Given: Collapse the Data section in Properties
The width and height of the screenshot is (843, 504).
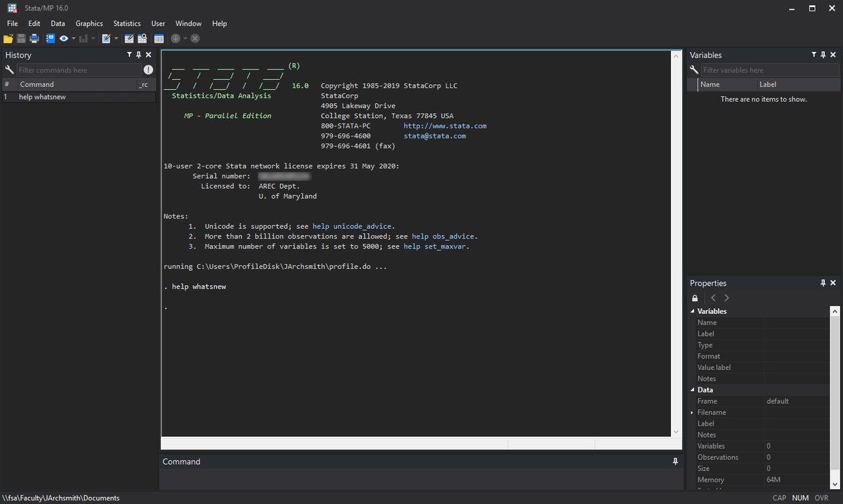Looking at the screenshot, I should tap(692, 390).
